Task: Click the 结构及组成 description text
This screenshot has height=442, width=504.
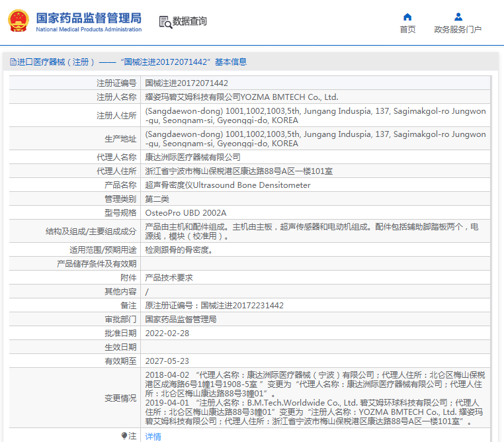Action: 312,232
